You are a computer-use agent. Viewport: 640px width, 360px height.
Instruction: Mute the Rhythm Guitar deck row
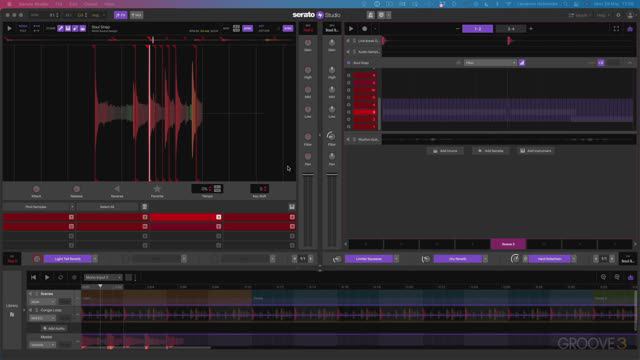coord(348,140)
